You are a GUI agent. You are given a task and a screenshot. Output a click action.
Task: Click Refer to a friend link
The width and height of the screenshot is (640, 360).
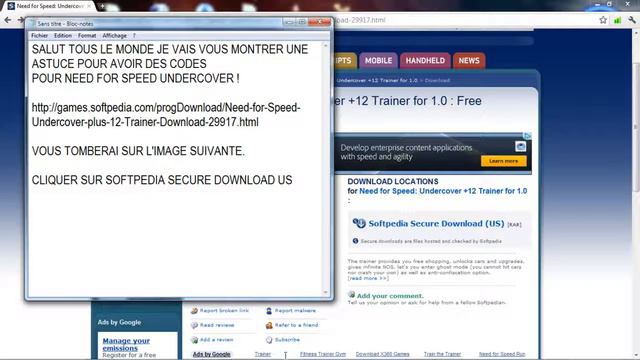point(296,325)
